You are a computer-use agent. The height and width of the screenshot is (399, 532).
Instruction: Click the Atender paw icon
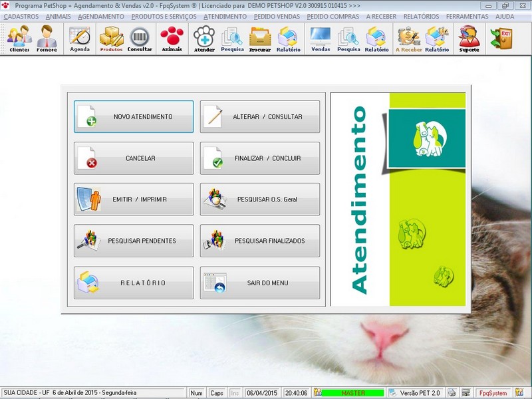click(204, 39)
